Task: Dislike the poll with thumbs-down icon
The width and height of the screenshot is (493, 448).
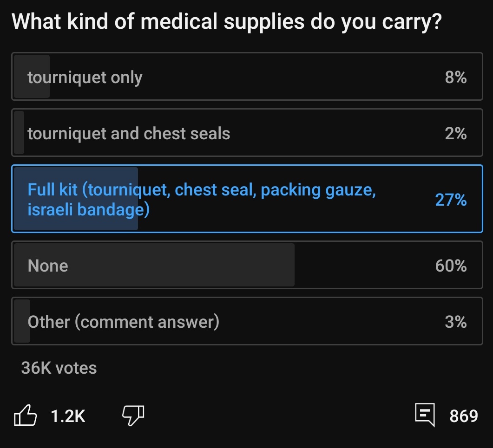Action: 133,415
